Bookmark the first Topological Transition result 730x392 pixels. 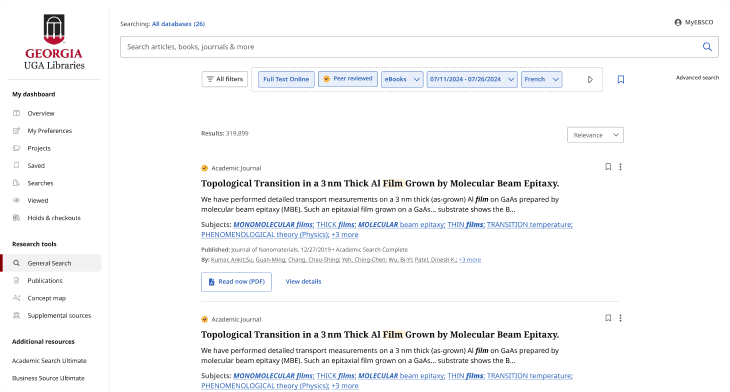point(608,167)
